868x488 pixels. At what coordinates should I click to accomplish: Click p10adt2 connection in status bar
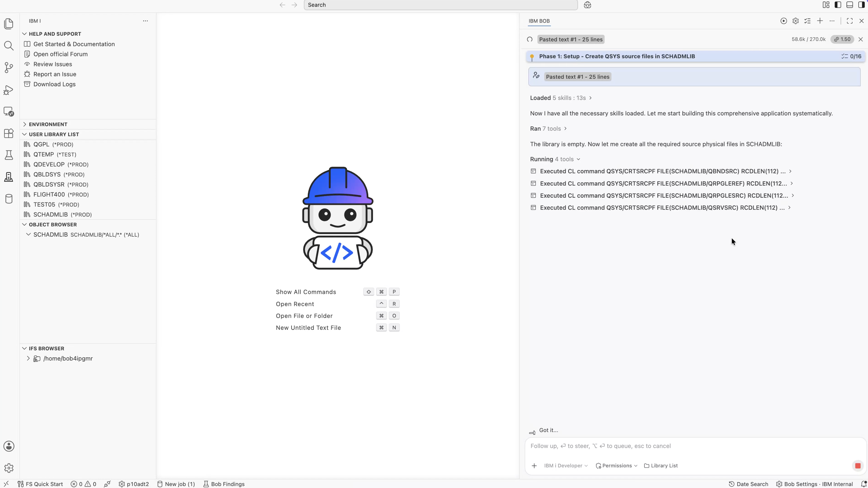(x=134, y=484)
